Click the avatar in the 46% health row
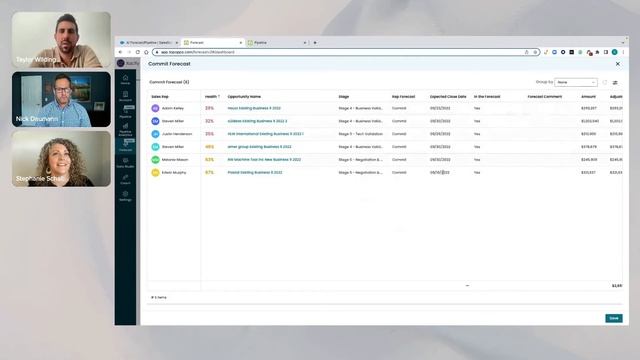Image resolution: width=640 pixels, height=360 pixels. (155, 147)
